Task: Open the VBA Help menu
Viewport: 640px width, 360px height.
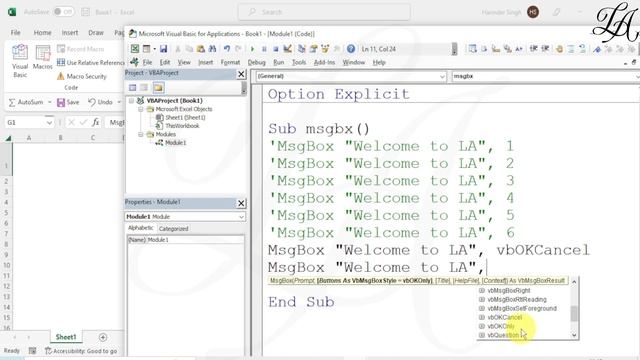Action: (x=379, y=62)
